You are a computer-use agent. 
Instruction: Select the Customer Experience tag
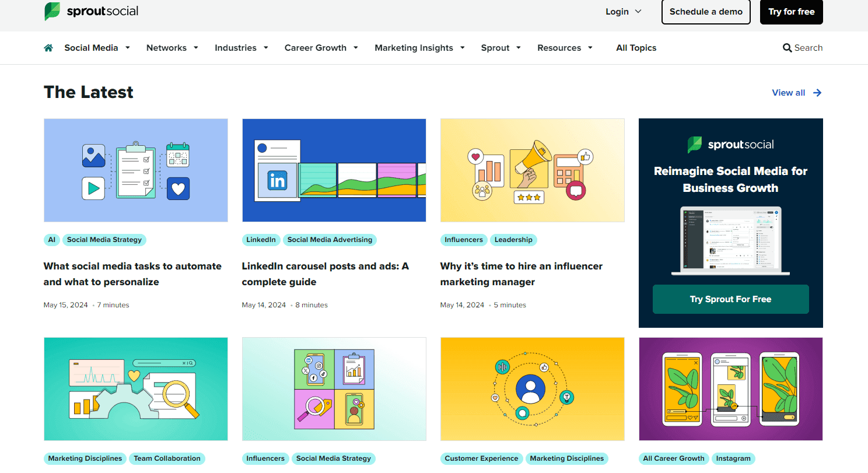click(x=481, y=458)
